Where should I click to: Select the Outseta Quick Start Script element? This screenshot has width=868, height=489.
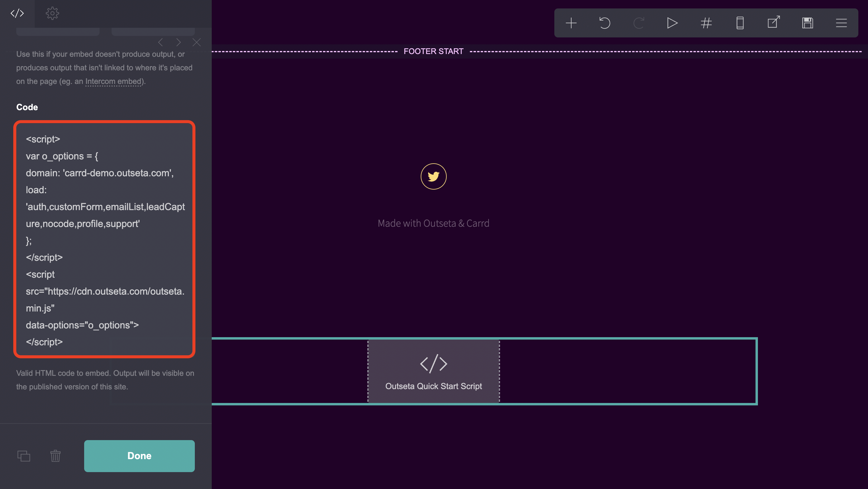pyautogui.click(x=434, y=371)
